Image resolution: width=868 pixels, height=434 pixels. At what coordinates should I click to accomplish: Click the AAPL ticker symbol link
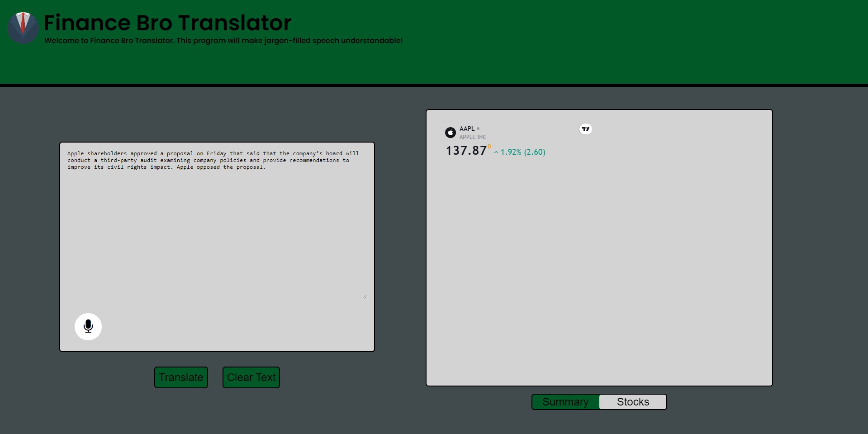coord(467,129)
